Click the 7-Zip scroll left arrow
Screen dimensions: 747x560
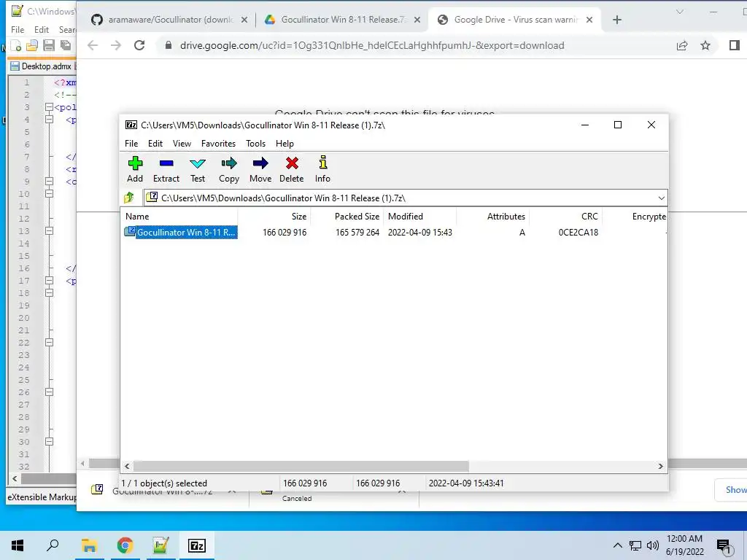(127, 466)
